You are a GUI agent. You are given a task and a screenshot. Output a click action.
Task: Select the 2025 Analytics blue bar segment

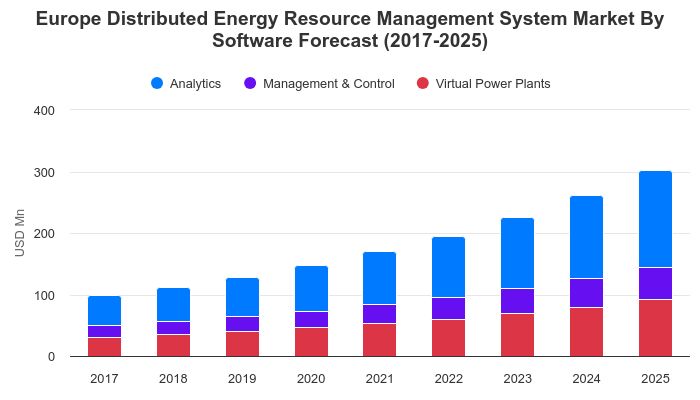(x=655, y=219)
